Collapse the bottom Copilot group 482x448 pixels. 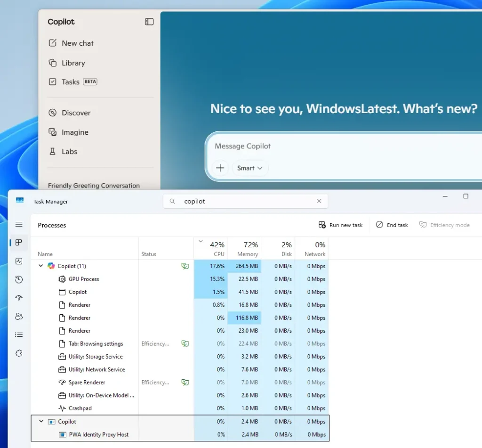40,421
